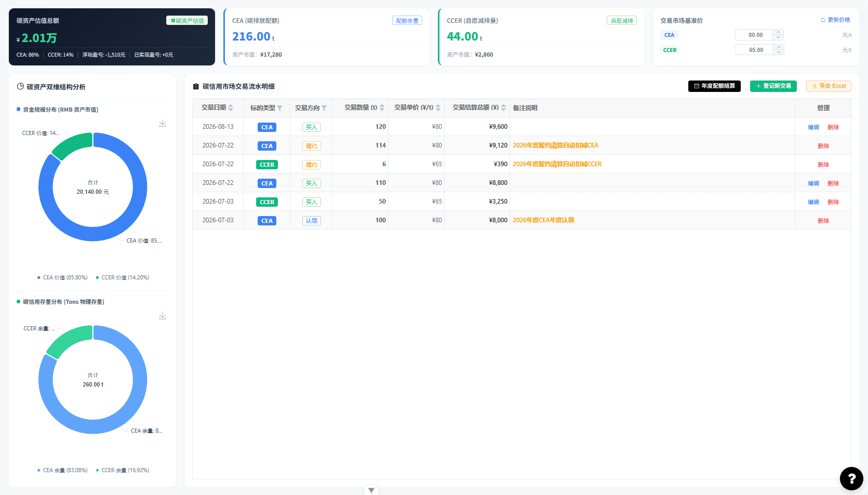Screen dimensions: 868x495
Task: Click the 碳信用市场交易流水明细 title
Action: click(x=238, y=87)
